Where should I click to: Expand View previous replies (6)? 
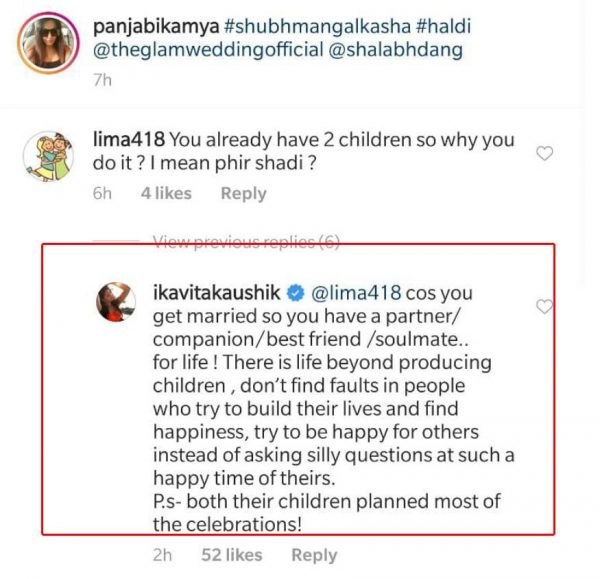(246, 241)
